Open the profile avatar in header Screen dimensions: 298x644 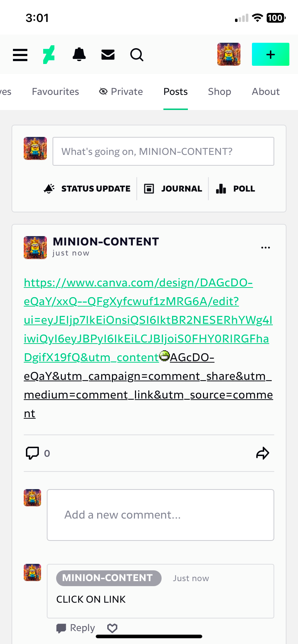[x=229, y=54]
